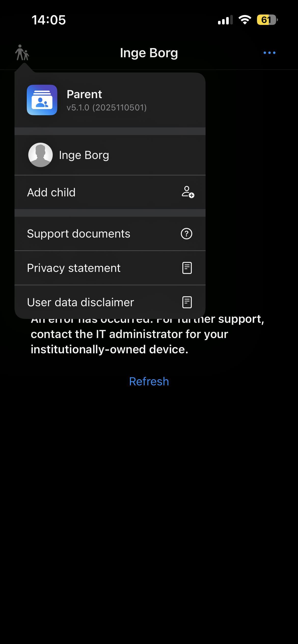The width and height of the screenshot is (298, 644).
Task: Tap the question mark help icon
Action: point(186,233)
